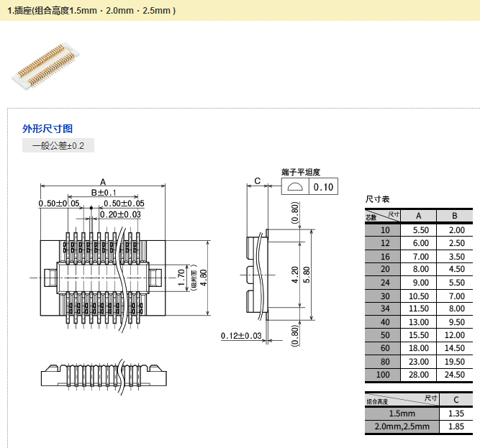Click the flatness symbol under 端子平坦度

(294, 187)
